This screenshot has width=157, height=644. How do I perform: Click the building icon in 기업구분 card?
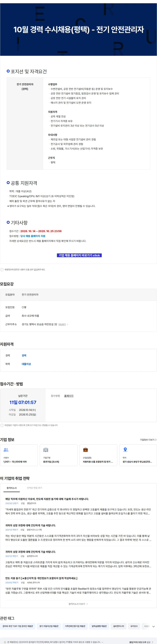coord(46,450)
